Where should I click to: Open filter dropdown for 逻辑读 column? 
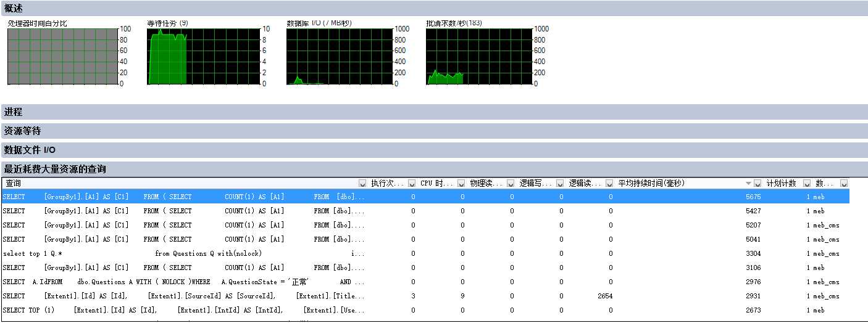point(609,184)
